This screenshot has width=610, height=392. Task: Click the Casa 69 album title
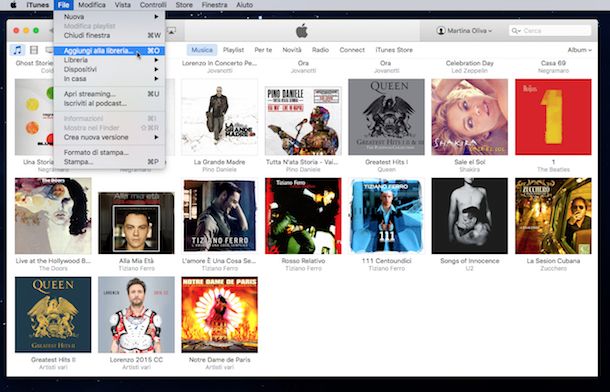click(553, 63)
